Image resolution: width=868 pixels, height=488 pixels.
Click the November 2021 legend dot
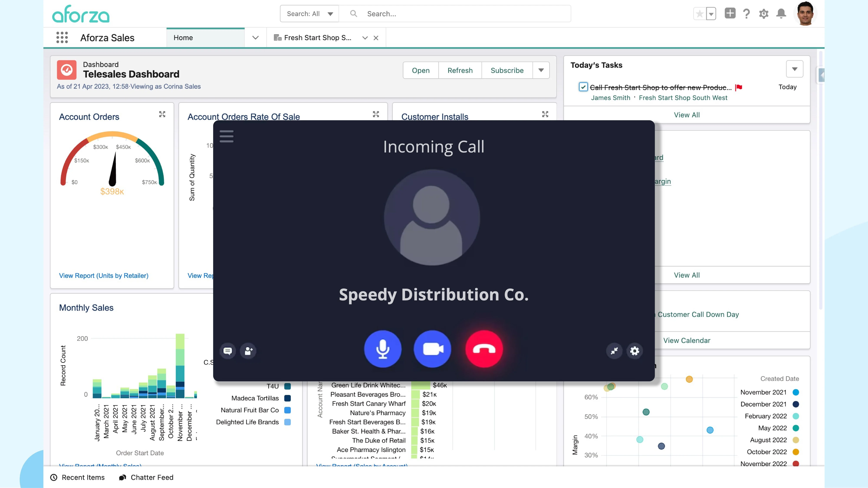796,392
